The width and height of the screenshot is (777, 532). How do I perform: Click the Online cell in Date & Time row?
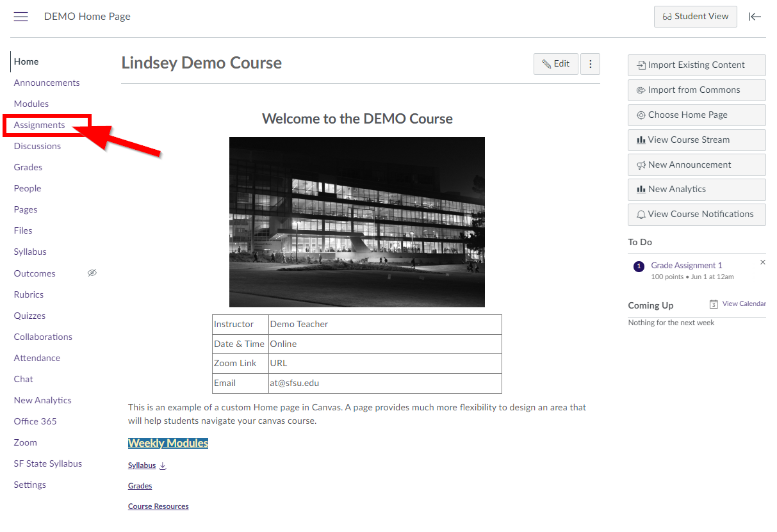(x=385, y=344)
